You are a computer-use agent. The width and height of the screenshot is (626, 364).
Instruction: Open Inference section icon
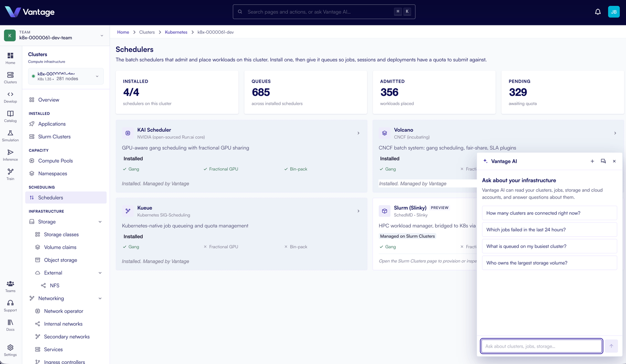pos(11,155)
